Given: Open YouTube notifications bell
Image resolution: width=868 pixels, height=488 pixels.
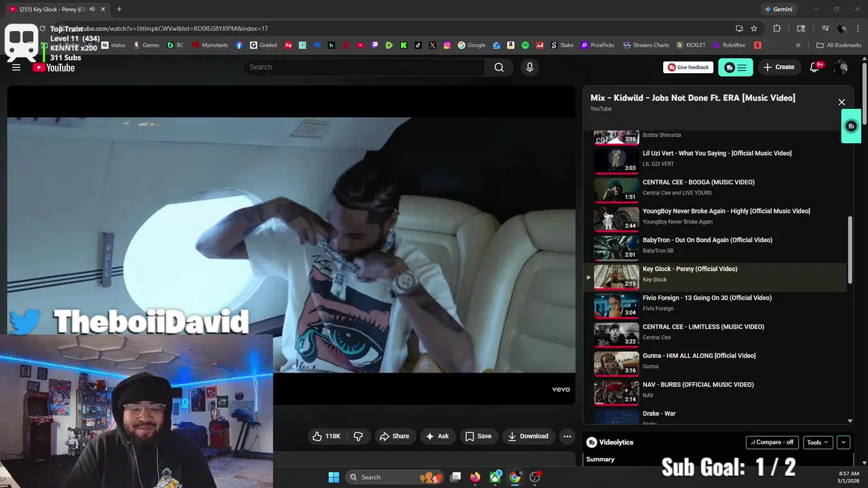Looking at the screenshot, I should pyautogui.click(x=815, y=67).
